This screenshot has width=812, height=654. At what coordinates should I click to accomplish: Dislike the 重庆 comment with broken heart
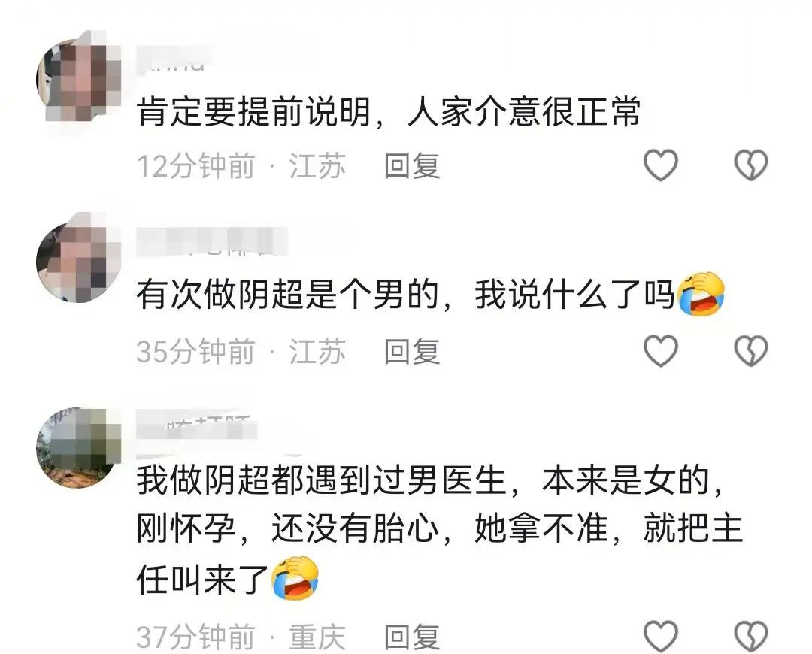pyautogui.click(x=751, y=636)
